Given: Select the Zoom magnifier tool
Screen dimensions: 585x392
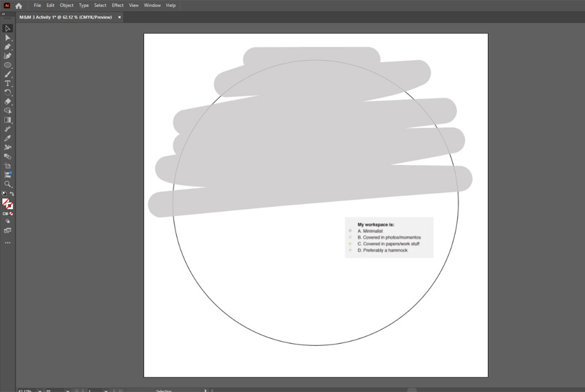Looking at the screenshot, I should tap(8, 184).
